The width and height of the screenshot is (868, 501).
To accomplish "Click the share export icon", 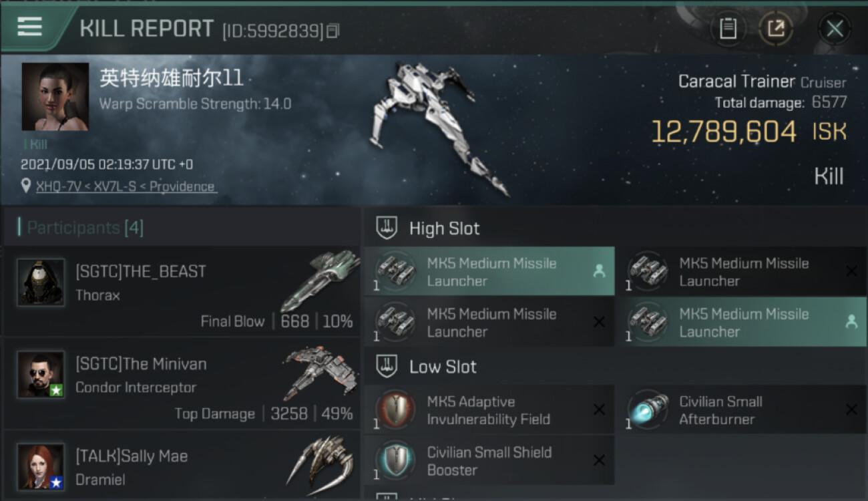I will tap(775, 29).
